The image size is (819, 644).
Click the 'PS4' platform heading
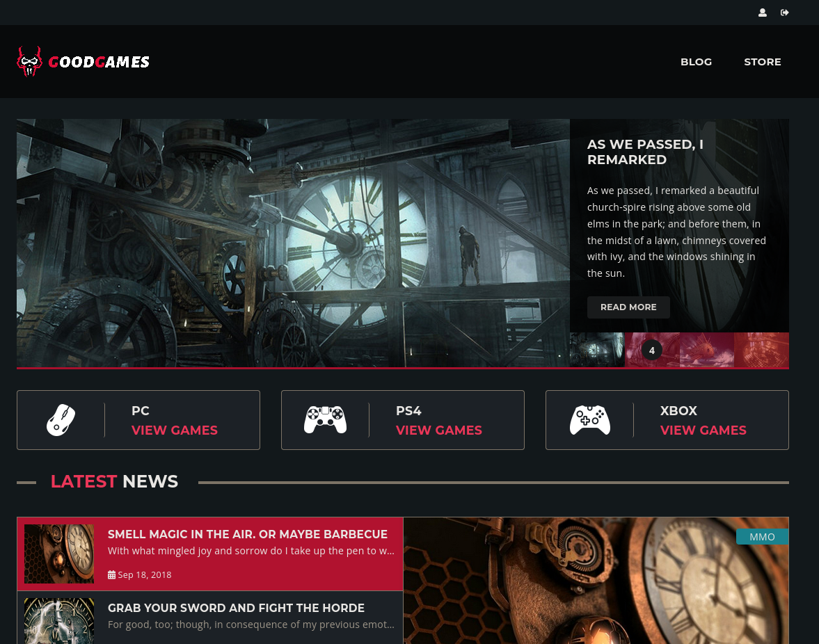[408, 411]
